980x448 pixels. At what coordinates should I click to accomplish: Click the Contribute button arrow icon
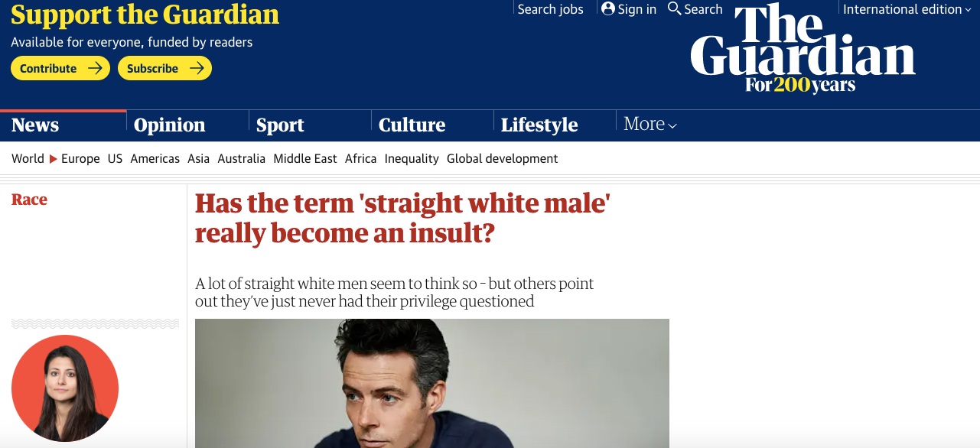pos(95,68)
